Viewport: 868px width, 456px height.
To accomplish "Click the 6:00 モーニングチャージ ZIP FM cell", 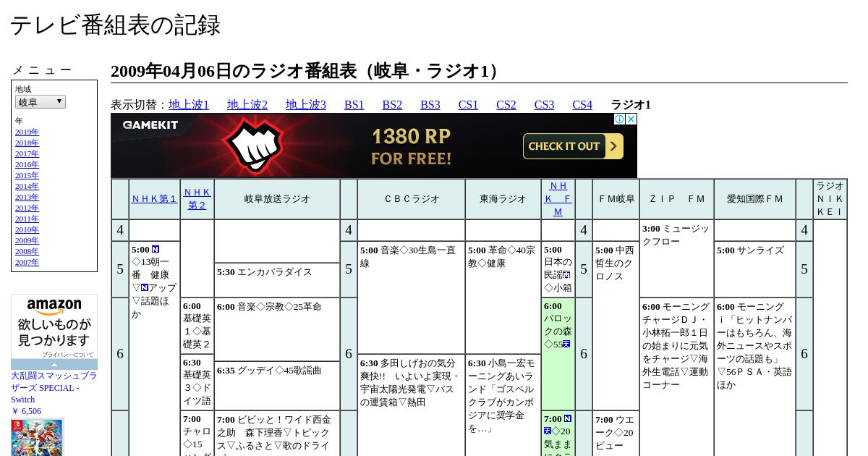I will 676,377.
